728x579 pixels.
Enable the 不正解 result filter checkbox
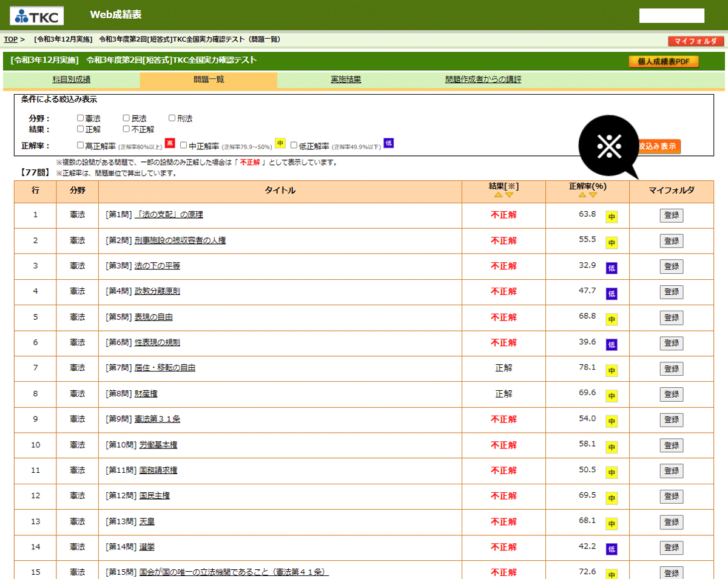[126, 129]
